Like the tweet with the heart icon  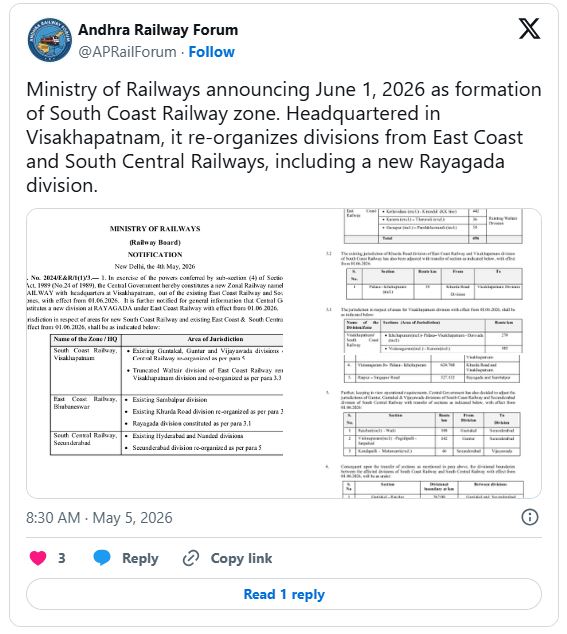click(x=38, y=558)
